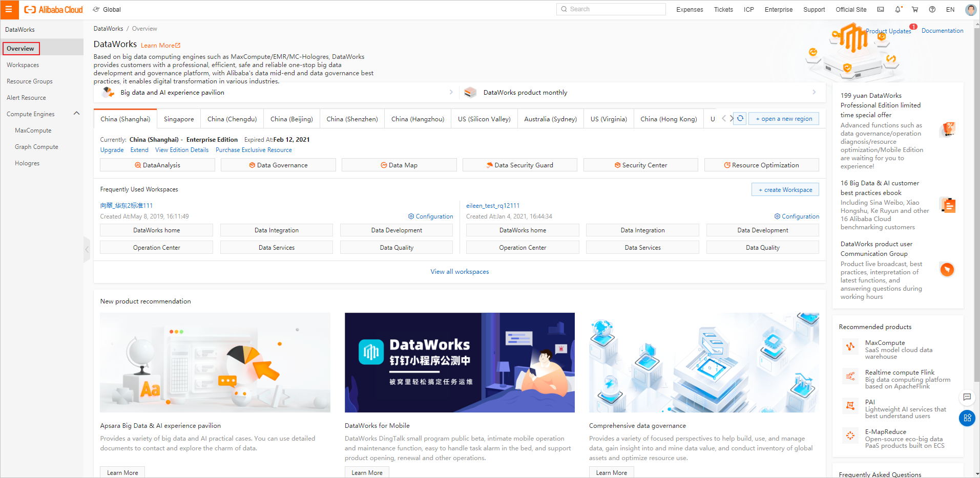
Task: Collapse the left sidebar panel handle
Action: click(x=87, y=249)
